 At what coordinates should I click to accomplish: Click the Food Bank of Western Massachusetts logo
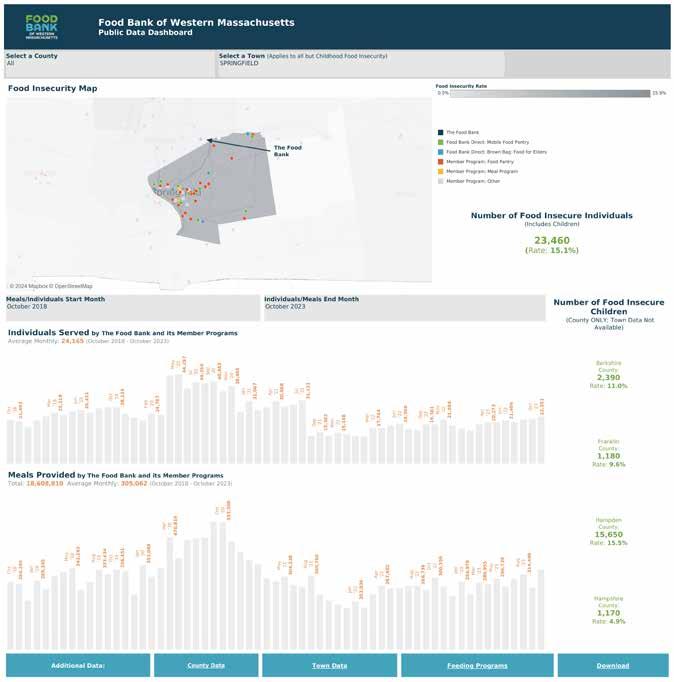point(41,27)
